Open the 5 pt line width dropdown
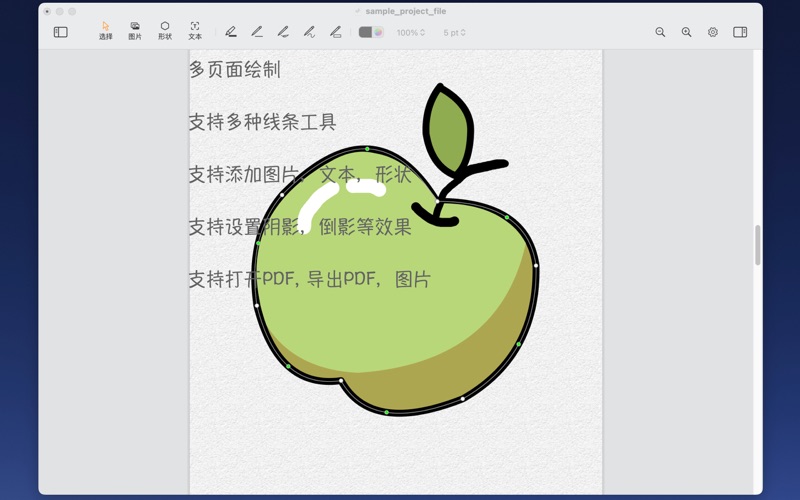This screenshot has width=800, height=500. point(455,32)
